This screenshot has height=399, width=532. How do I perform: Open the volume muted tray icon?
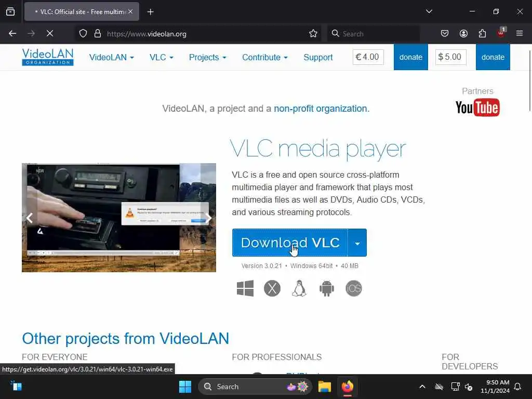click(469, 387)
